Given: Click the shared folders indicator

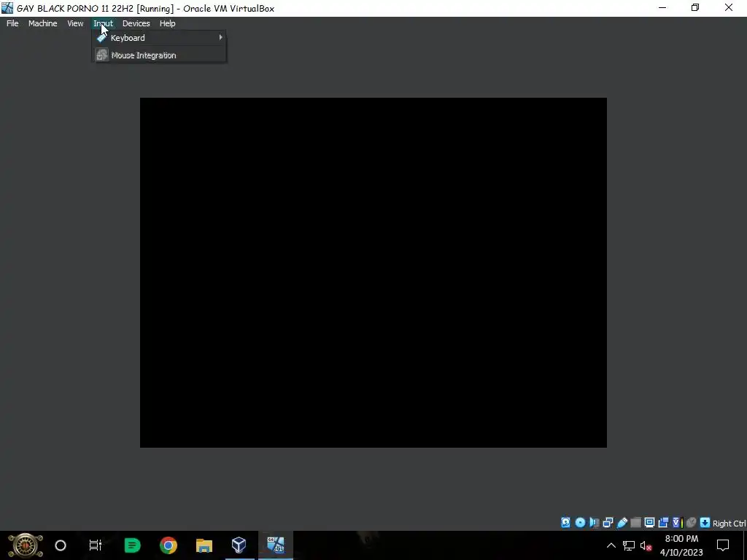Looking at the screenshot, I should tap(635, 523).
